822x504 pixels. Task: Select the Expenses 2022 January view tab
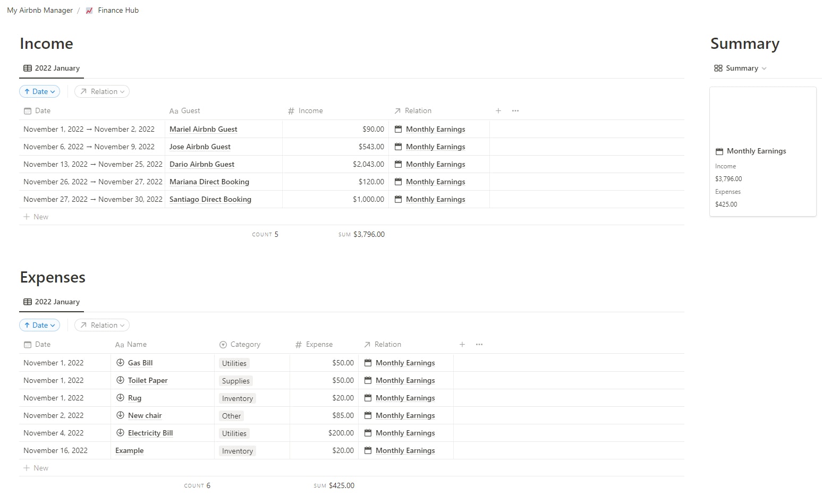(52, 302)
